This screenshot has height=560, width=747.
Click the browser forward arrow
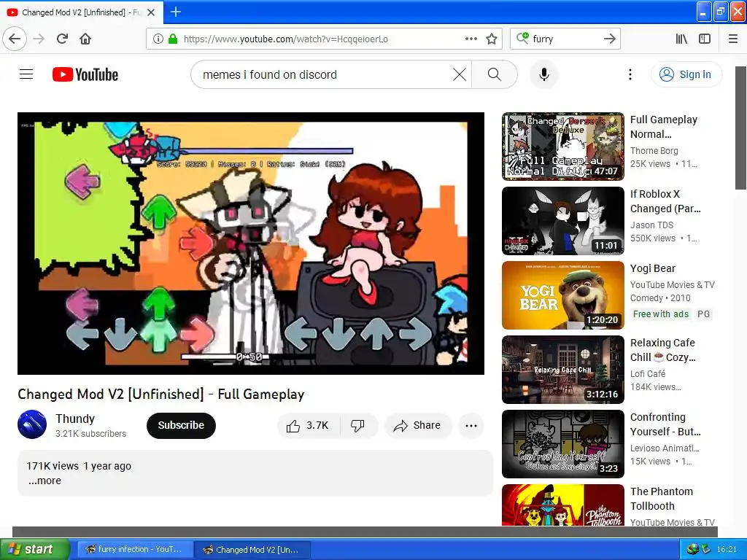[x=39, y=39]
